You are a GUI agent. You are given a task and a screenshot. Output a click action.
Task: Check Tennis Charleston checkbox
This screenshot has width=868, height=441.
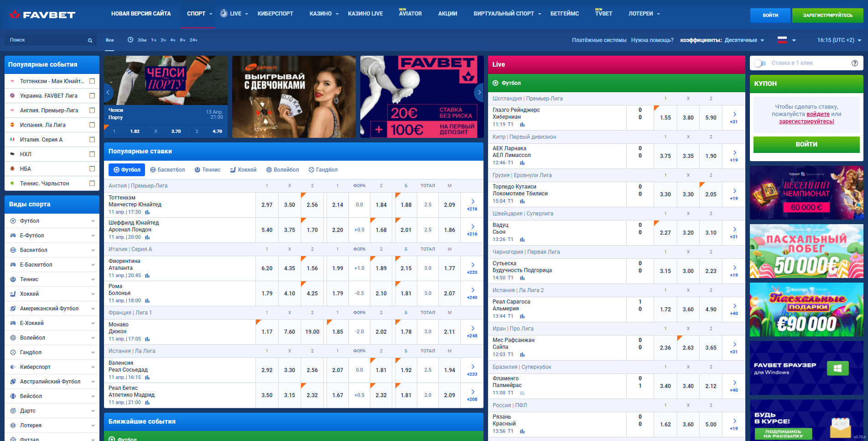92,184
